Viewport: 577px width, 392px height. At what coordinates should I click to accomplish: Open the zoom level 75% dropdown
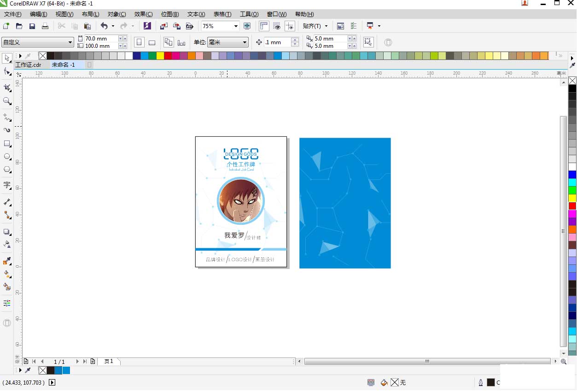tap(236, 26)
